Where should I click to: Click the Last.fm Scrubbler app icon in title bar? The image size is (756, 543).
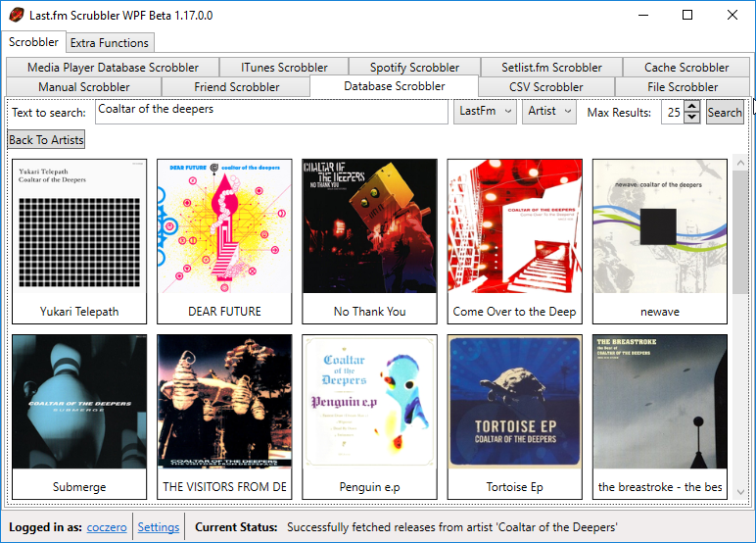(17, 15)
